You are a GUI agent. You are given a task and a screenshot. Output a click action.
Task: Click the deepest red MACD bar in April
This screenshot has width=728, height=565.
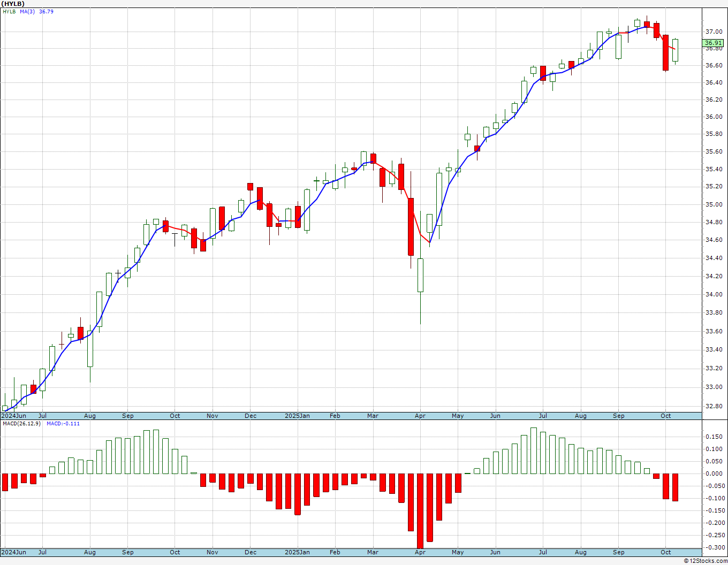(420, 511)
